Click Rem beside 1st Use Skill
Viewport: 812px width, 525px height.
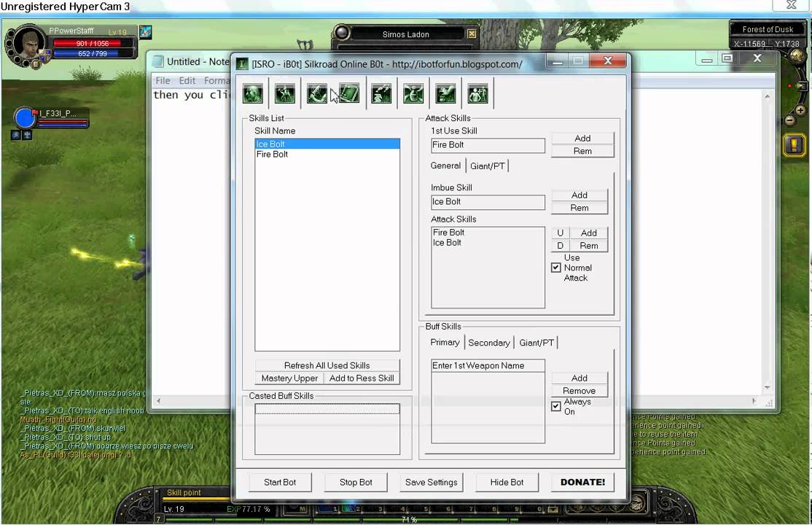[x=582, y=151]
